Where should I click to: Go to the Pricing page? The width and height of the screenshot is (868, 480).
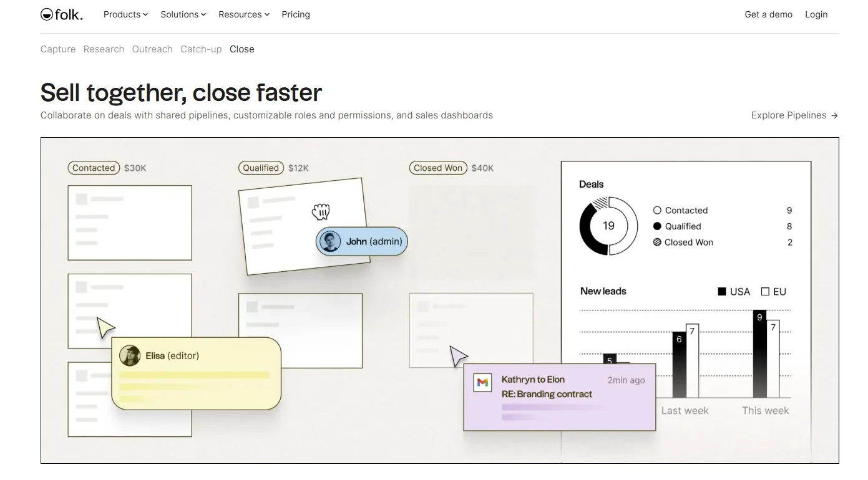point(296,14)
